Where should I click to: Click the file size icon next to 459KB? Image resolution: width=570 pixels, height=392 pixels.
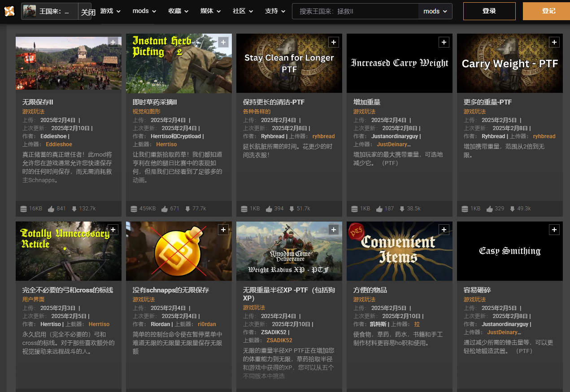tap(134, 209)
